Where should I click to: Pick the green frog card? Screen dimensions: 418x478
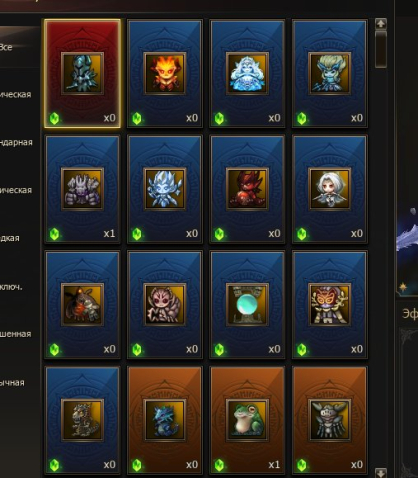(247, 420)
